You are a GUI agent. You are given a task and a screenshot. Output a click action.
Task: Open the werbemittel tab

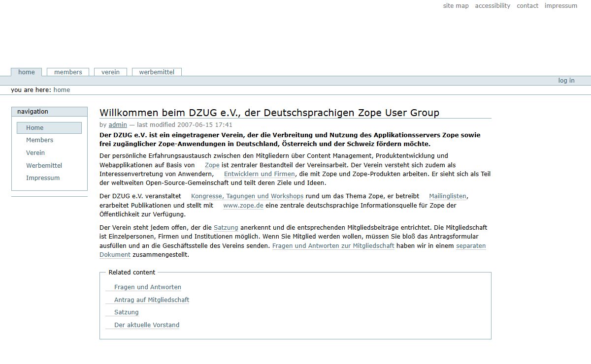(157, 72)
